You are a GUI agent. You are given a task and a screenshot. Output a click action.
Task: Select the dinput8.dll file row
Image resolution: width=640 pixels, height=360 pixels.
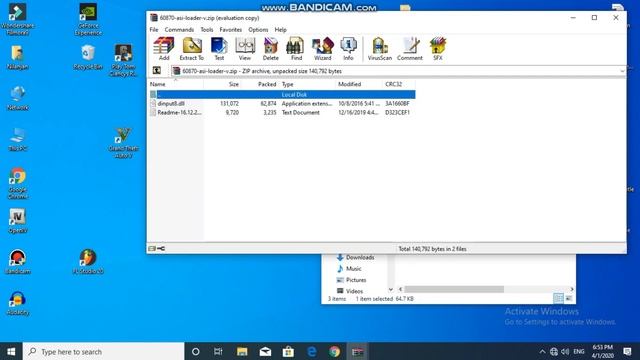coord(282,104)
